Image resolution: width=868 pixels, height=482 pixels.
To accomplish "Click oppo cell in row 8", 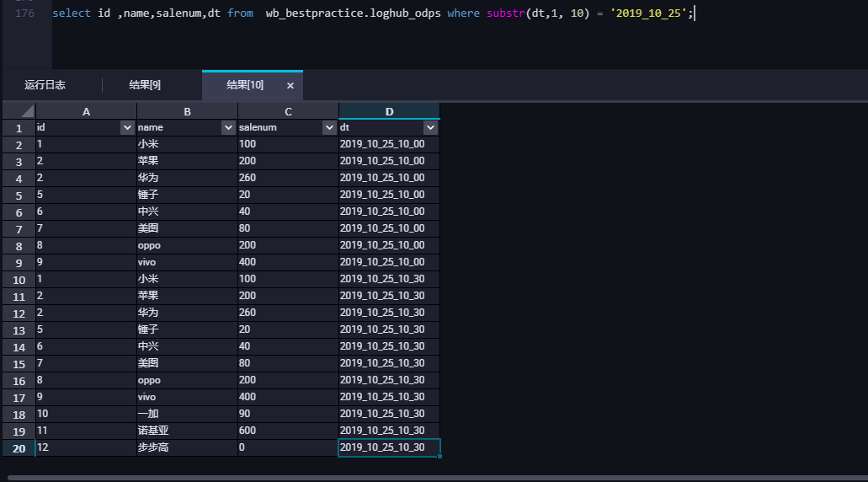I will tap(187, 245).
